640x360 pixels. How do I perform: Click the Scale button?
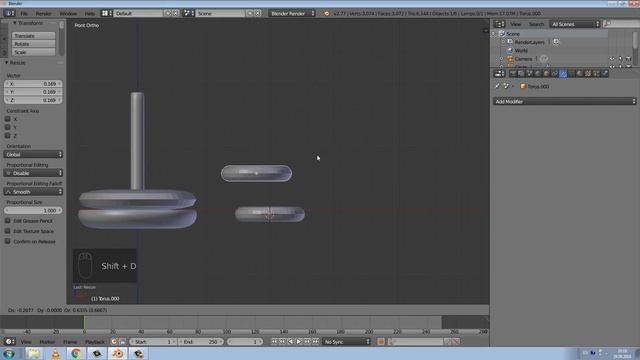33,52
